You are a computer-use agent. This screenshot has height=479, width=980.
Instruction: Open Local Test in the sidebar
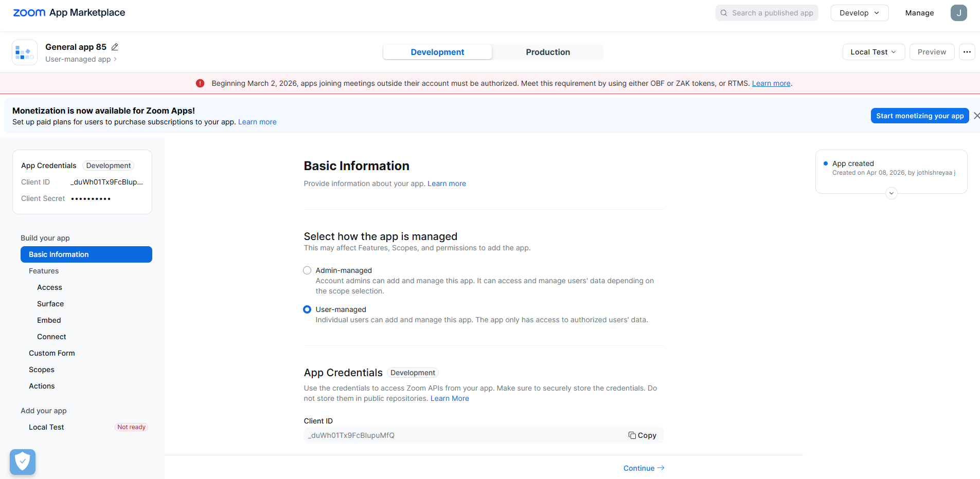(x=46, y=427)
